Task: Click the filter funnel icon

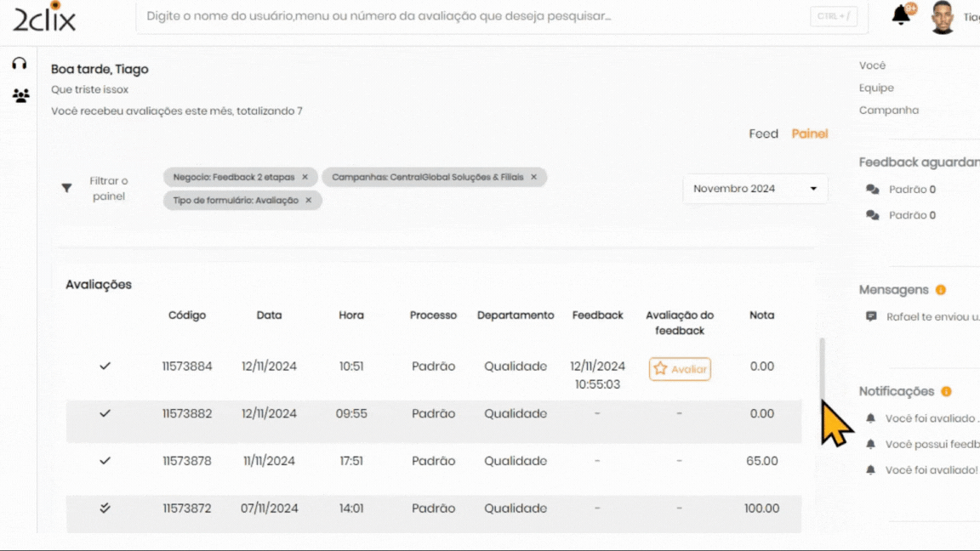Action: point(66,188)
